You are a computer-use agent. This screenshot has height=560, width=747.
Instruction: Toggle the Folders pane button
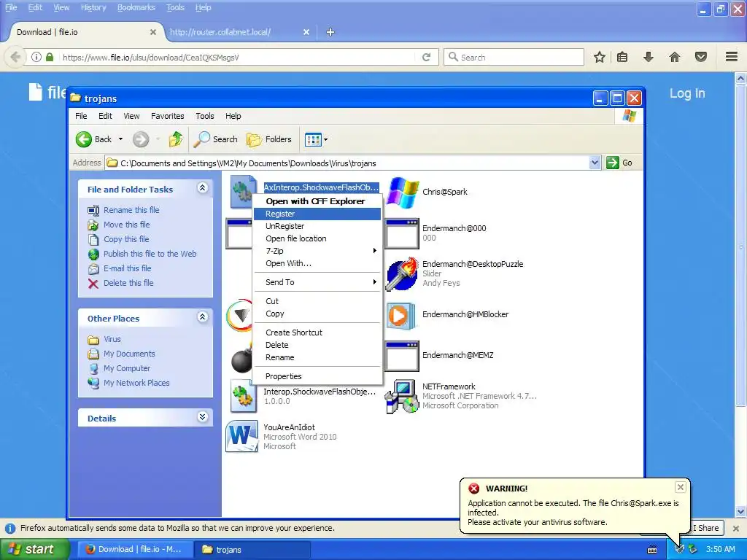point(269,139)
